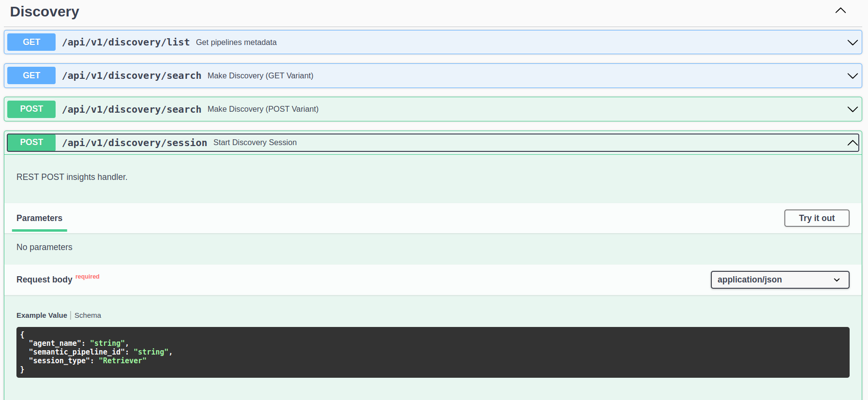Click the Try it out button
868x400 pixels.
tap(817, 218)
